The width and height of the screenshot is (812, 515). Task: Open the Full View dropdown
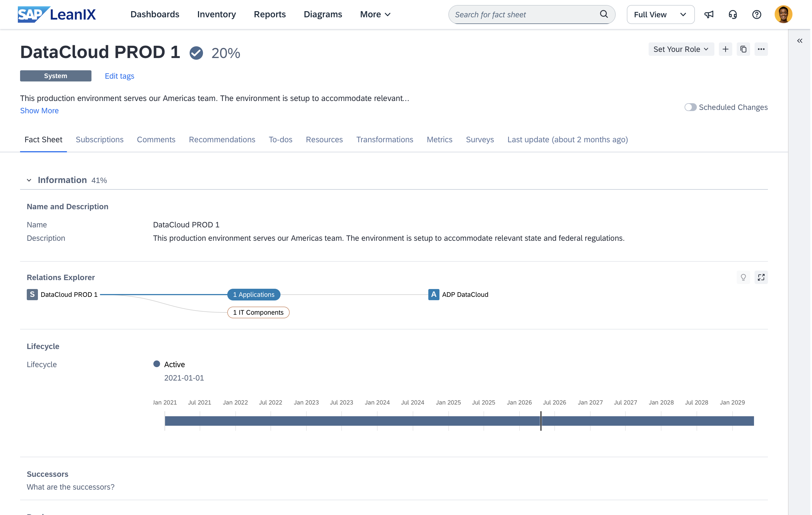point(660,15)
